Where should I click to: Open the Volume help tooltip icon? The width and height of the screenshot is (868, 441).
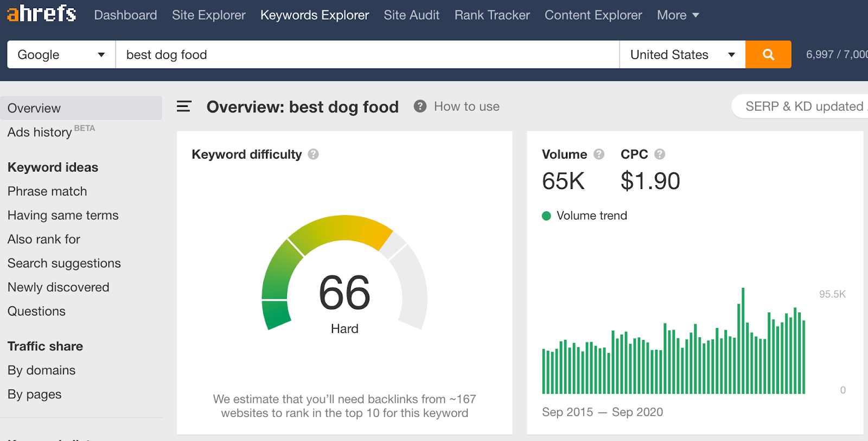click(x=599, y=154)
